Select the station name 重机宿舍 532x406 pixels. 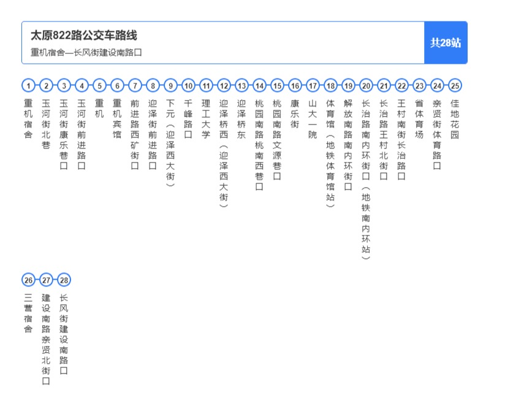[x=28, y=118]
